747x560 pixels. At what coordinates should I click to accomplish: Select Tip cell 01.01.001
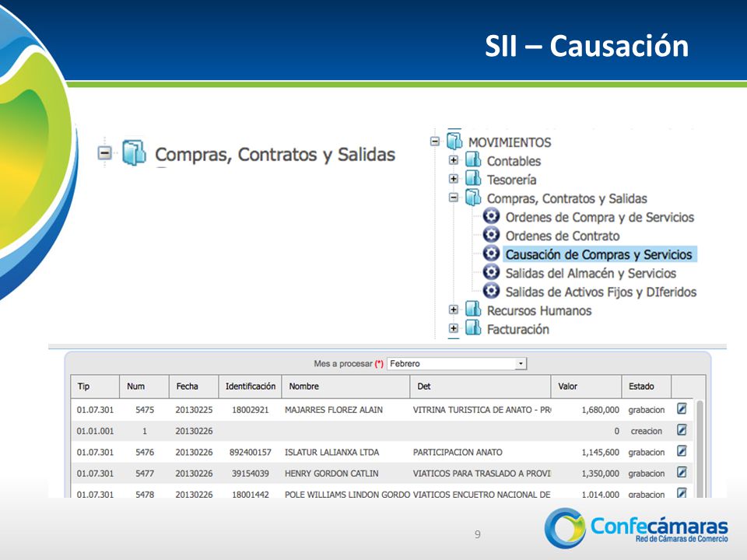pos(95,431)
